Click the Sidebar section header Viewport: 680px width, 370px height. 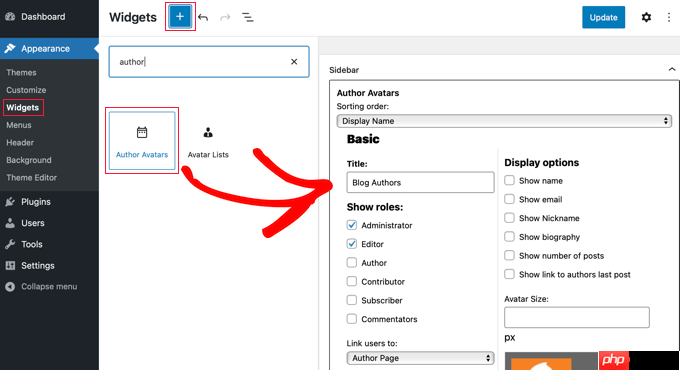[x=344, y=70]
